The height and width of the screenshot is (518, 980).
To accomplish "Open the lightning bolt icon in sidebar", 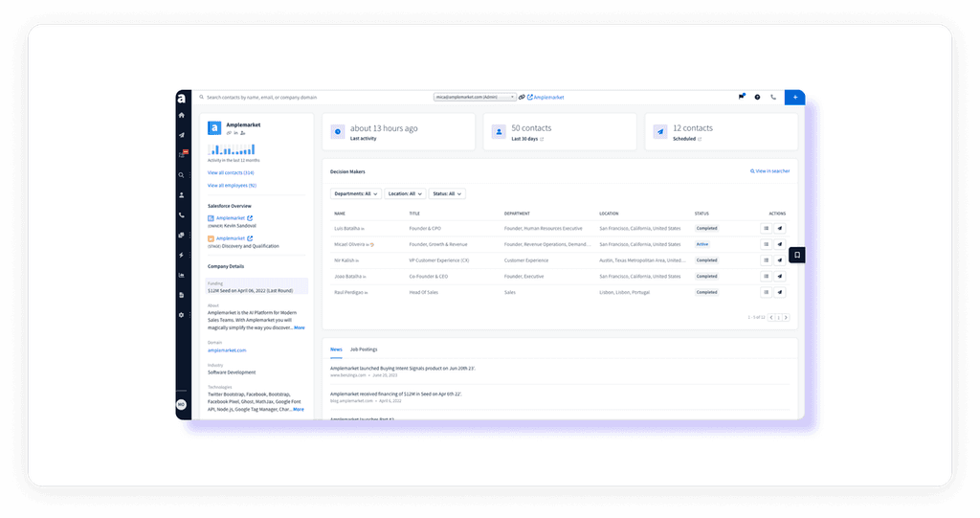I will pyautogui.click(x=182, y=256).
